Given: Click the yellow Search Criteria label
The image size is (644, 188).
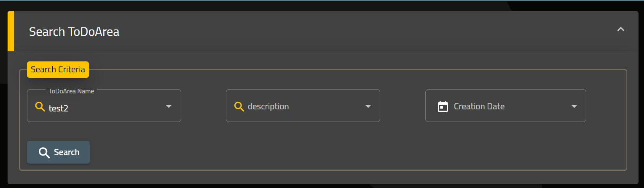Looking at the screenshot, I should point(58,69).
